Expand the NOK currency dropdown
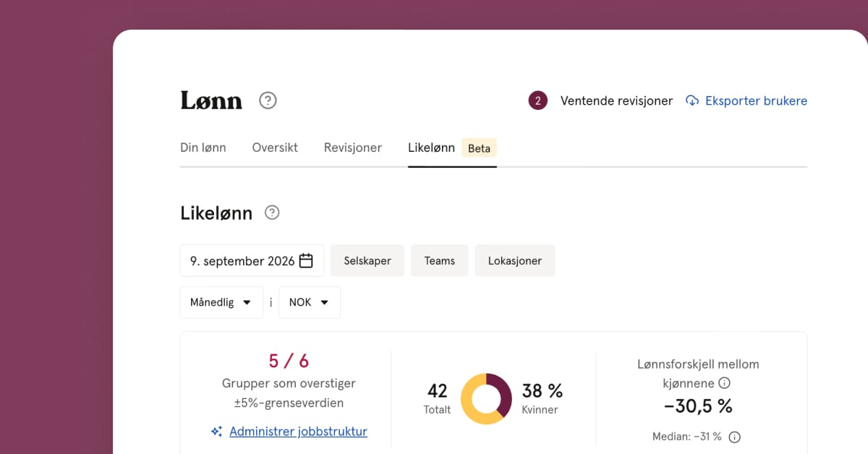Screen dimensions: 868x454 point(310,302)
